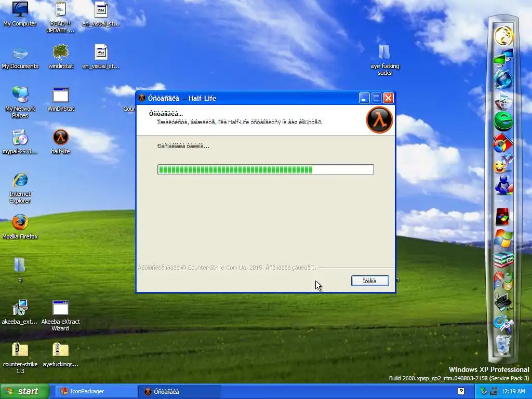Click the dual-monitor icon in the dock
This screenshot has height=399, width=532.
pos(503,57)
